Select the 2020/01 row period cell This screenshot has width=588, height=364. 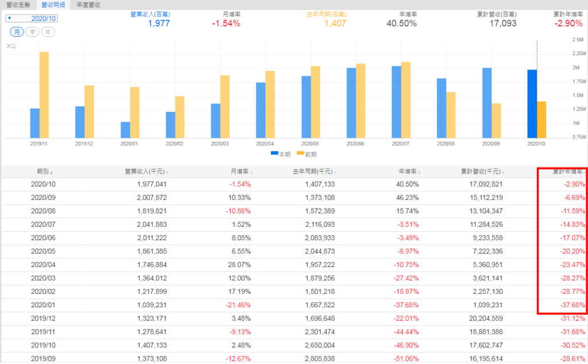click(43, 305)
